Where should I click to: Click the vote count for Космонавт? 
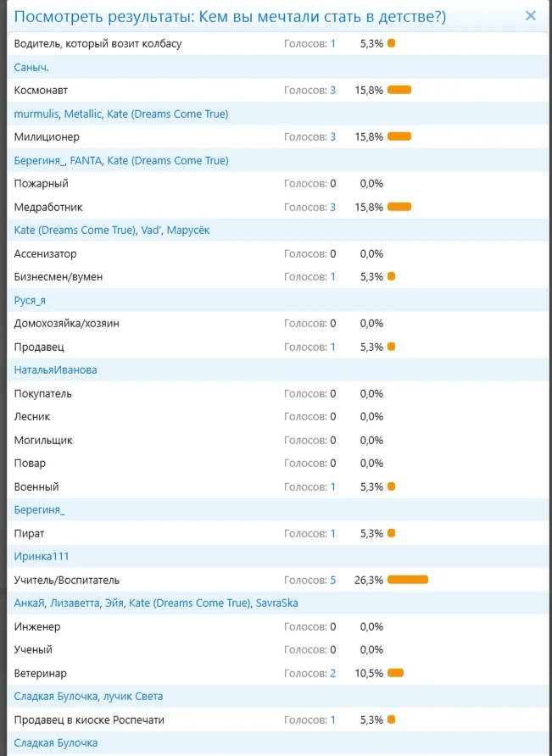point(332,90)
